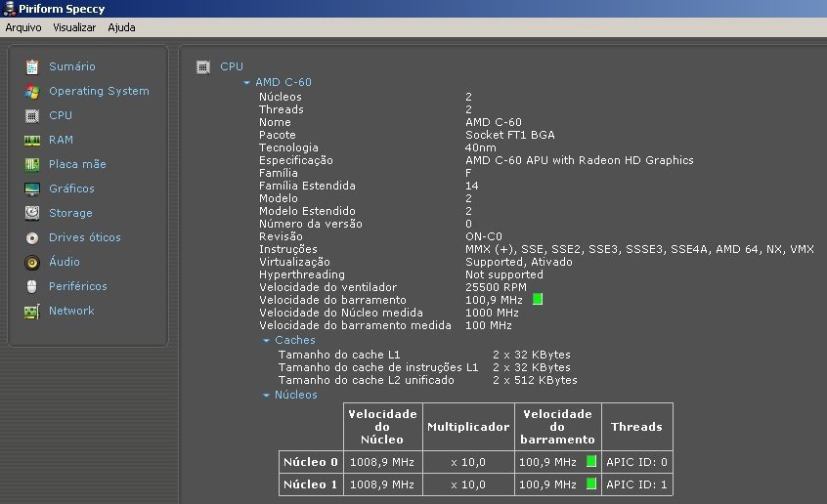Click the Threads column header in the table
This screenshot has height=504, width=827.
coord(636,427)
